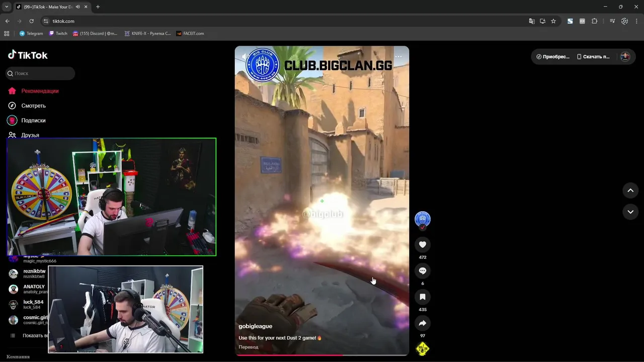Open the TikTok logo home link
This screenshot has width=644, height=362.
tap(28, 55)
